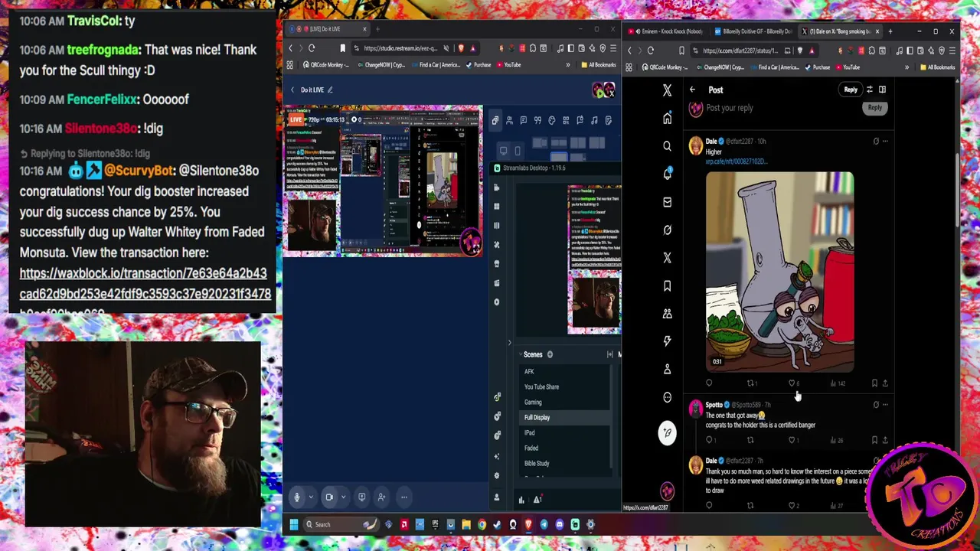This screenshot has height=551, width=980.
Task: Click the Windows taskbar Search box
Action: tap(340, 524)
